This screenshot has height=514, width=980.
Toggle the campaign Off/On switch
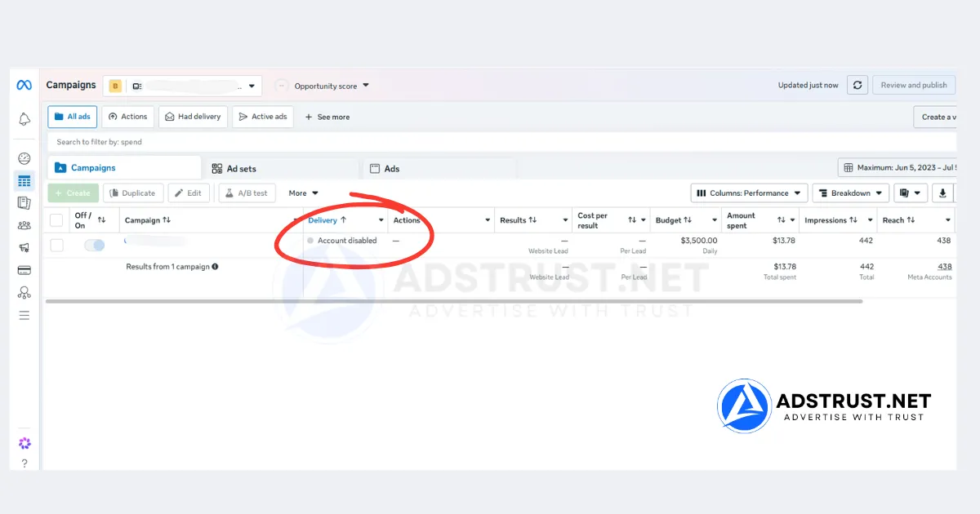94,245
